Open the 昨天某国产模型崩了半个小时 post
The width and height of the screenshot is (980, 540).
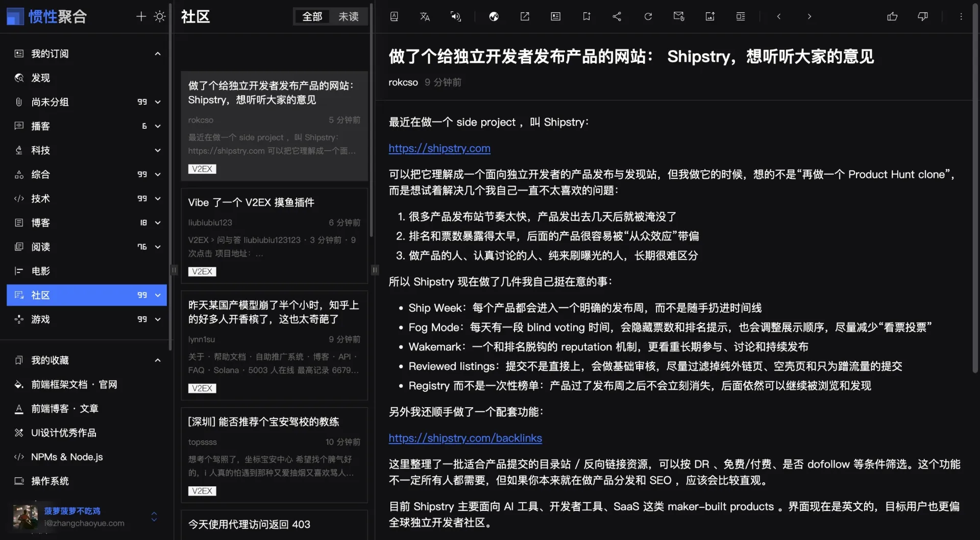(274, 345)
